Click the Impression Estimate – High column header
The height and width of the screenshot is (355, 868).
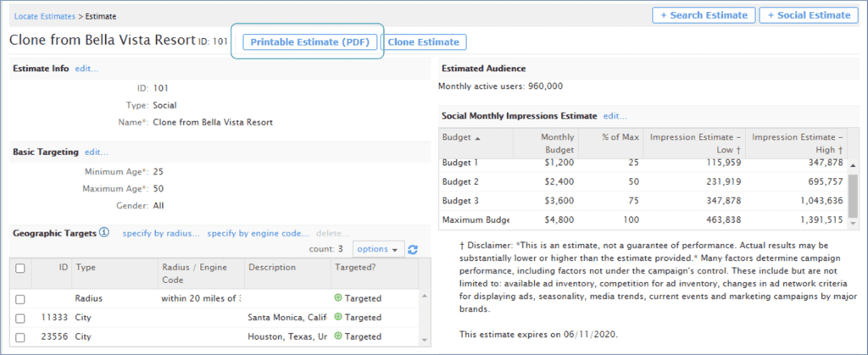coord(797,143)
